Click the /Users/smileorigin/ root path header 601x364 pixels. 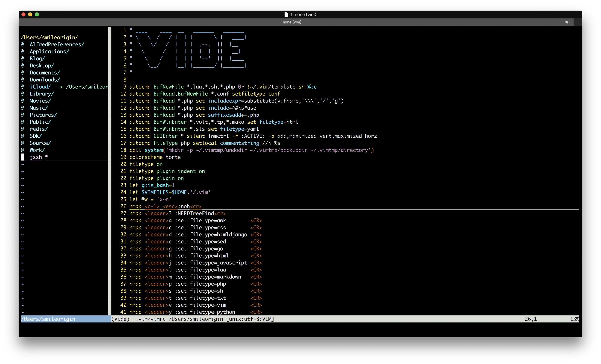tap(49, 37)
